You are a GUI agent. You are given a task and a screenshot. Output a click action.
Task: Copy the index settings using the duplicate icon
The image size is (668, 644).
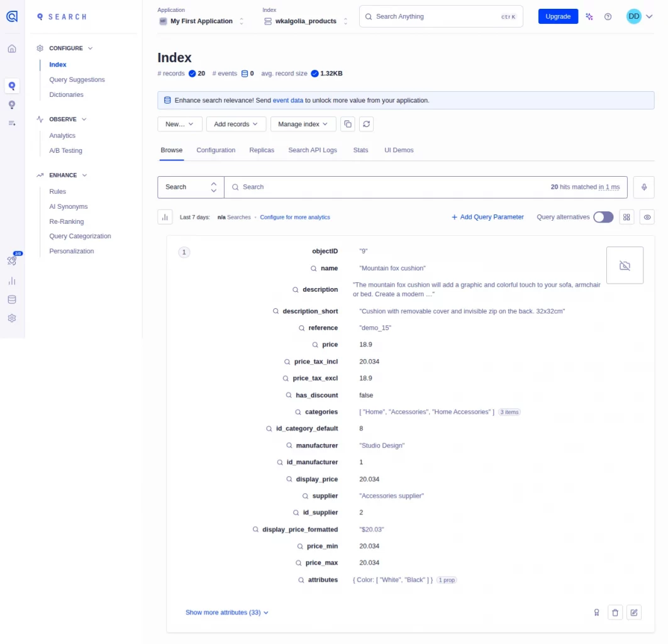pyautogui.click(x=347, y=124)
